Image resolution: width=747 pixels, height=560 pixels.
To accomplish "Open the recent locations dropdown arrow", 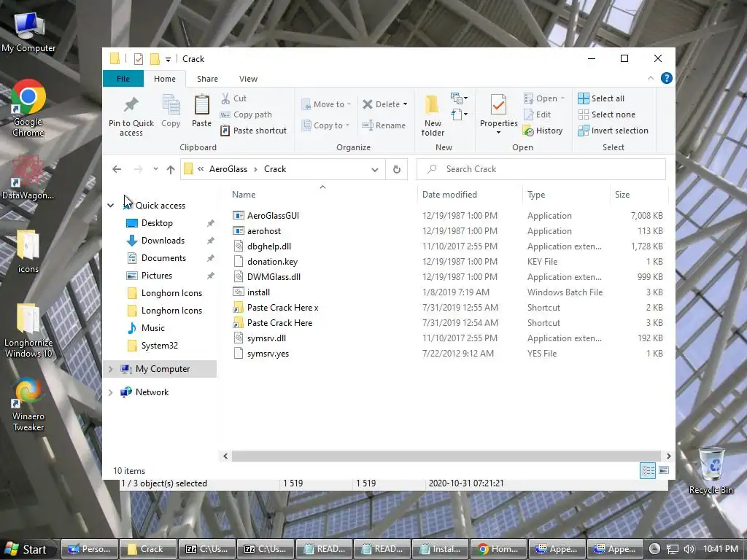I will (x=155, y=169).
